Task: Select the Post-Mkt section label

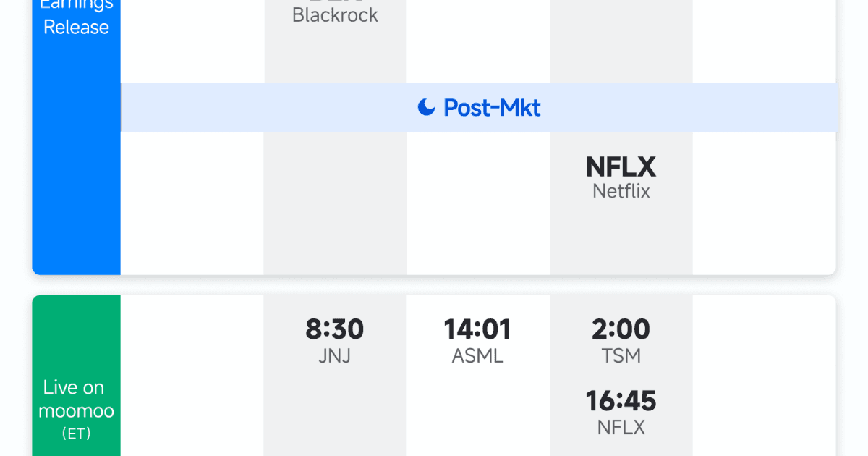Action: coord(492,108)
